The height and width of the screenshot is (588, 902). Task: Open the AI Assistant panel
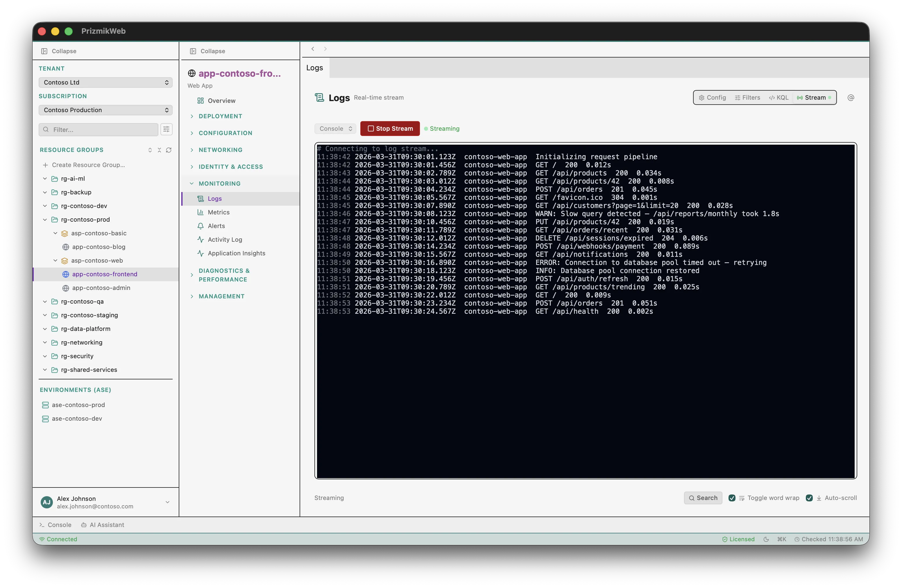click(102, 525)
